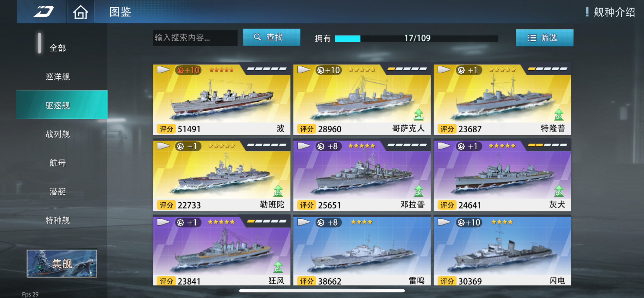The height and width of the screenshot is (298, 644).
Task: Click the 拥有 17/109 progress bar
Action: pyautogui.click(x=416, y=38)
